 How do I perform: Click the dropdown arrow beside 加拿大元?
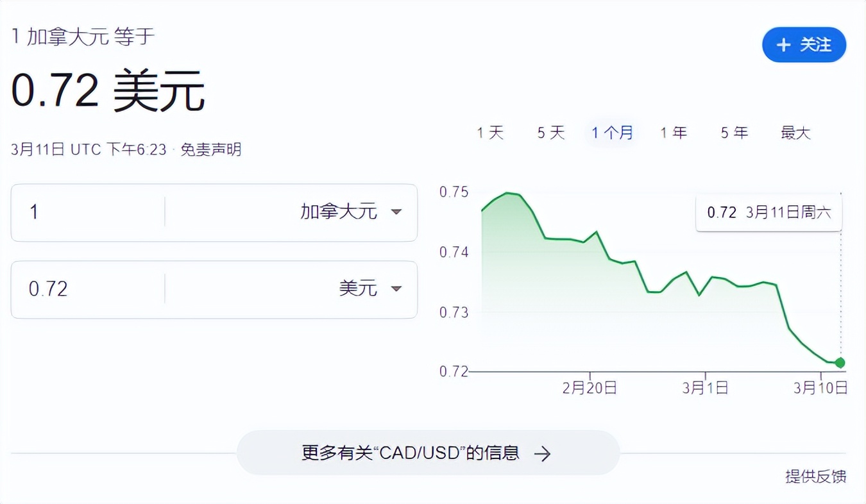[396, 213]
